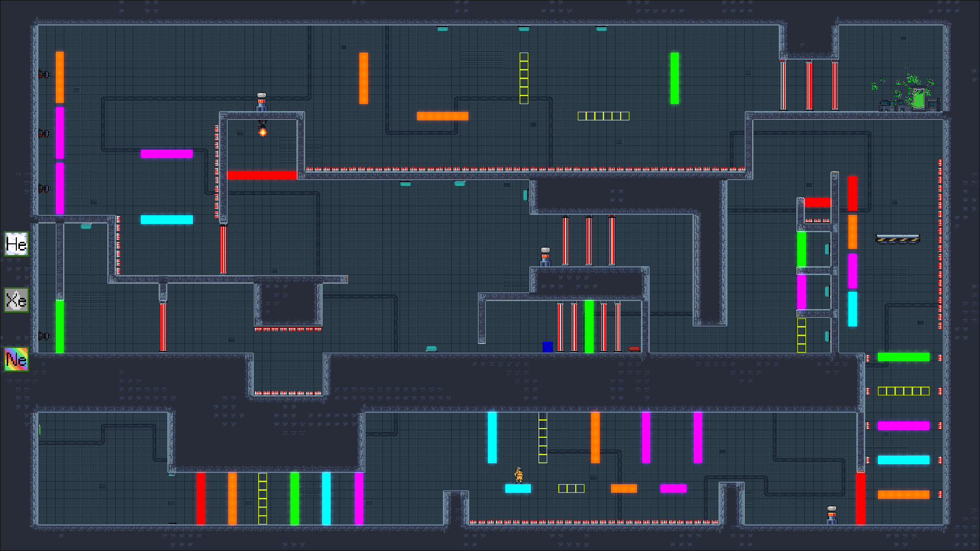Click the turret robot above the fireball dropper
980x551 pixels.
(x=261, y=102)
